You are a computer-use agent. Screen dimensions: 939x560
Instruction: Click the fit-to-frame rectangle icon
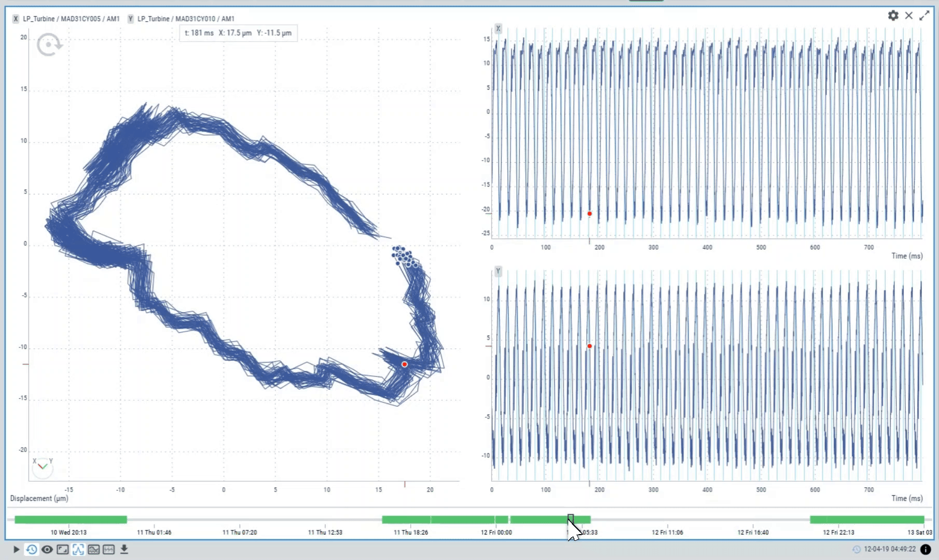[63, 549]
